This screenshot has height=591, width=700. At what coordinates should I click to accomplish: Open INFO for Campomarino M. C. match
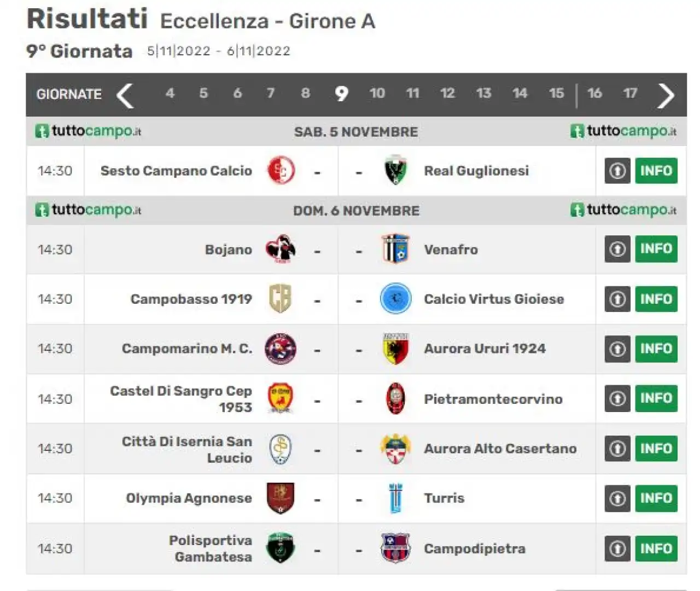tap(656, 349)
